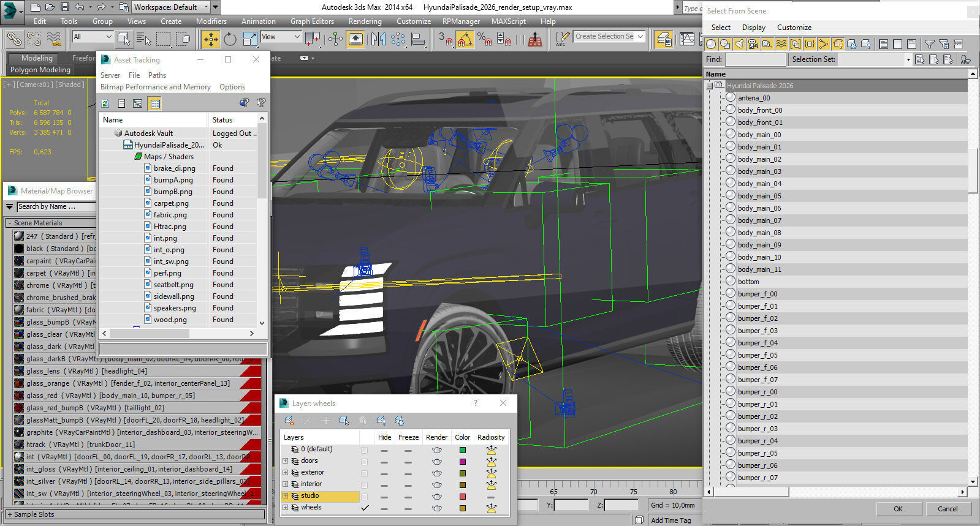Open the Graph Editors menu
The image size is (980, 526).
312,21
